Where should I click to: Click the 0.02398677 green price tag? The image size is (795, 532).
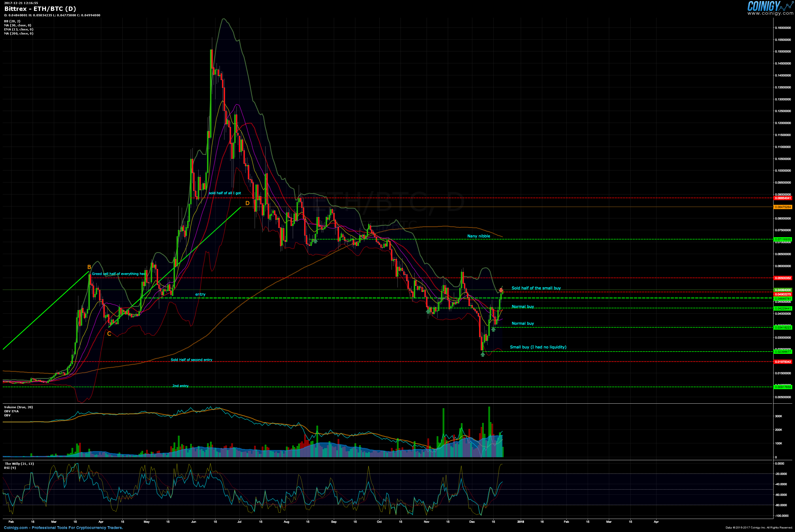coord(783,352)
